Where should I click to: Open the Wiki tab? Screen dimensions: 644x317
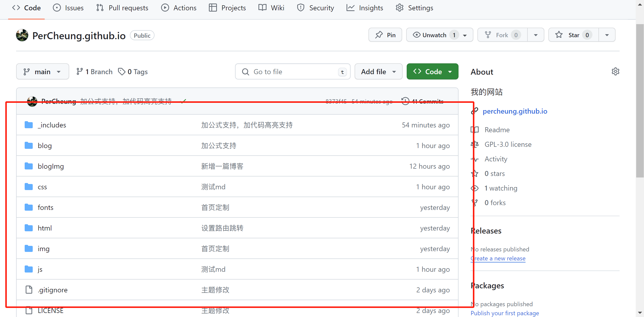click(x=271, y=8)
